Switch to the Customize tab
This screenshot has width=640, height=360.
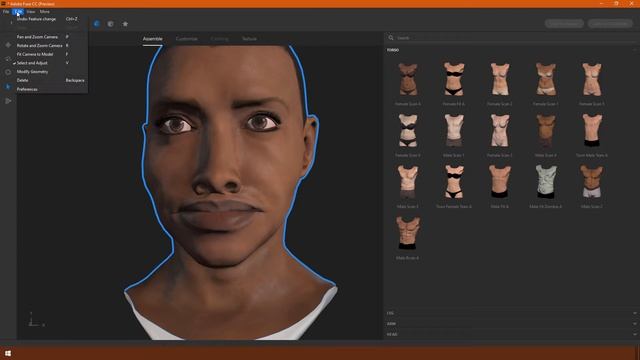187,39
